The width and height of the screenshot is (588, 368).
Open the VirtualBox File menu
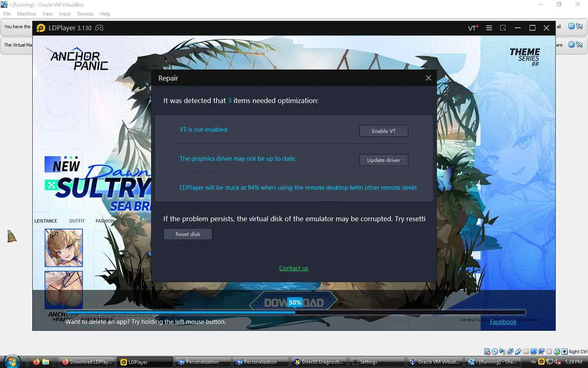(x=7, y=14)
